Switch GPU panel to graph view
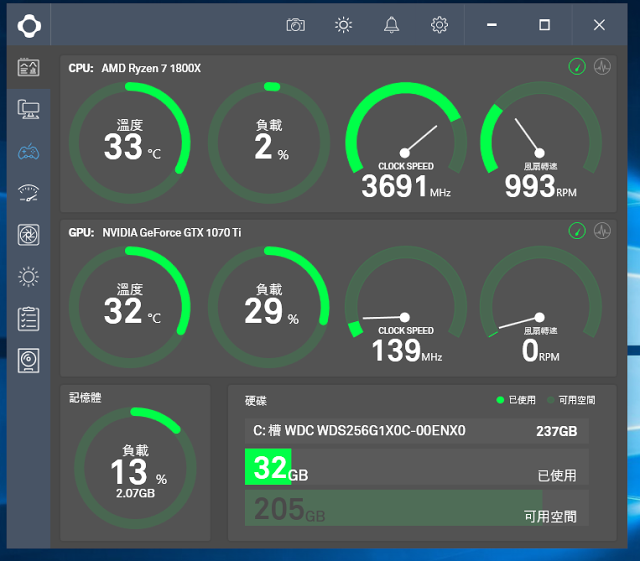The image size is (640, 561). click(602, 231)
